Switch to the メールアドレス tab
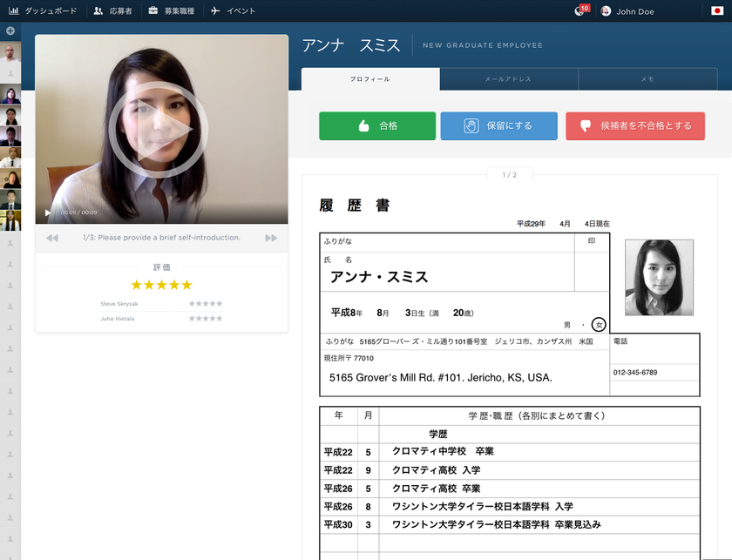 coord(509,78)
